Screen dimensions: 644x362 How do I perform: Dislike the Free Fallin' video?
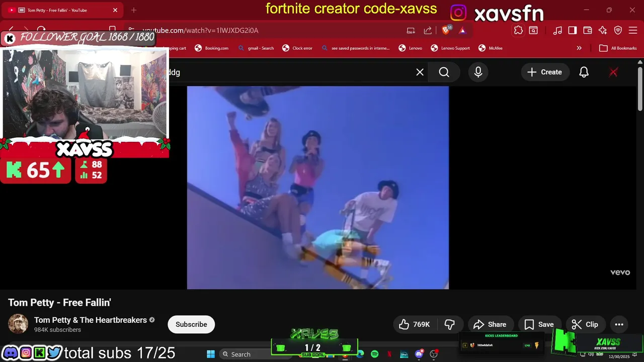click(450, 324)
